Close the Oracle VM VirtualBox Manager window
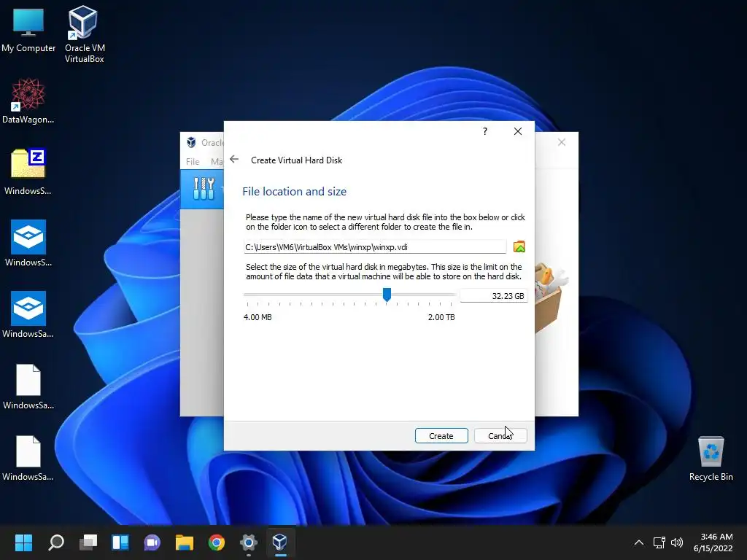Image resolution: width=747 pixels, height=560 pixels. point(562,142)
